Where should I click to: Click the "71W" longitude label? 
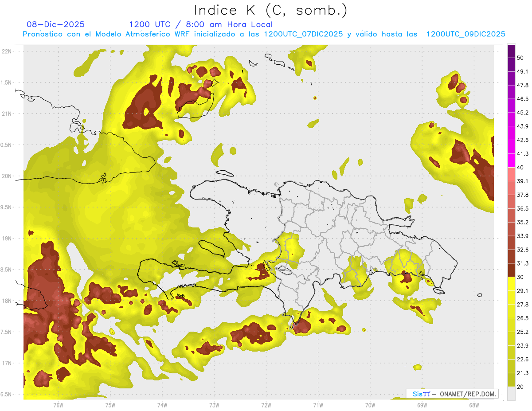point(318,405)
